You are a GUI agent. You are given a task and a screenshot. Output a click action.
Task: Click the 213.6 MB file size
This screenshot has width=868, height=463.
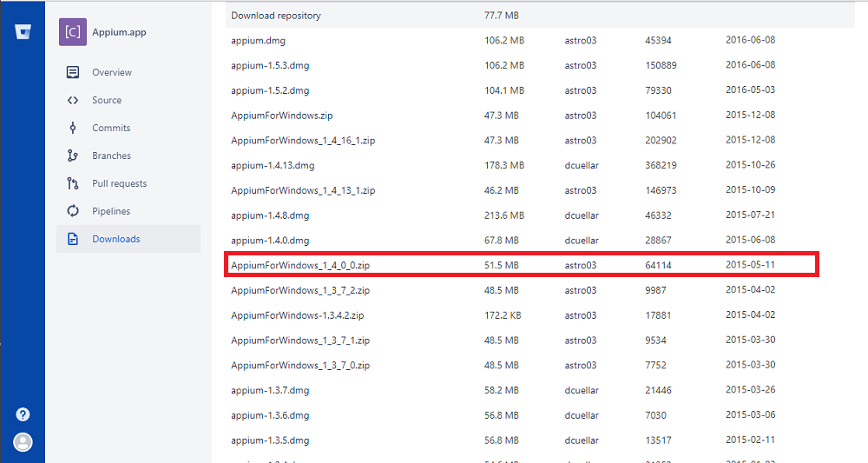[503, 215]
